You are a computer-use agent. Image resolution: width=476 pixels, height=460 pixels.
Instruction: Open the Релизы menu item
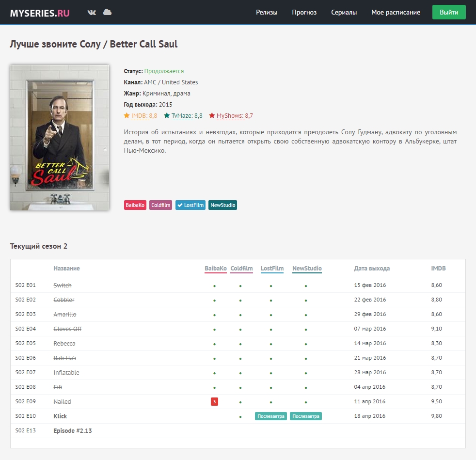267,13
